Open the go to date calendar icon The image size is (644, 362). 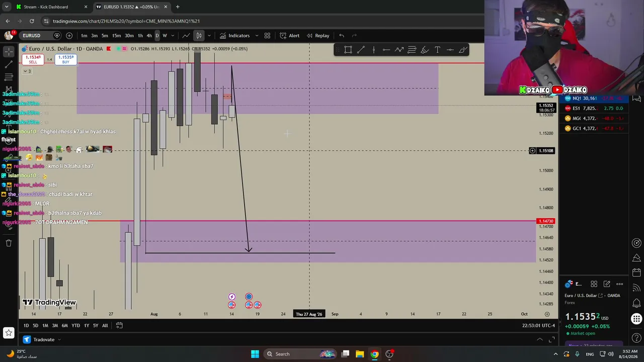[119, 325]
